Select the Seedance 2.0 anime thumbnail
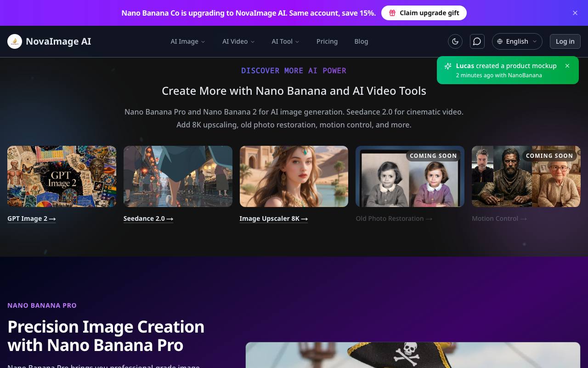Screen dimensions: 588x368 pos(178,176)
